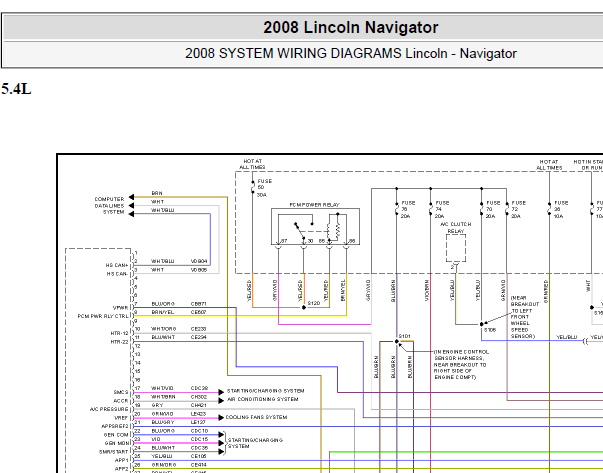This screenshot has height=473, width=603.
Task: Click the arrowhead pointing to "COOLING FANS SYSTEM"
Action: (221, 418)
